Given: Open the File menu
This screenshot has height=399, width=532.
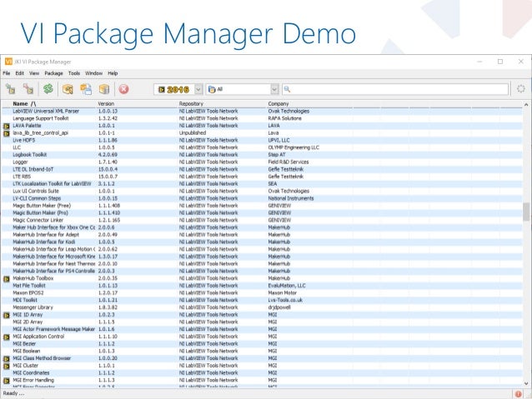Looking at the screenshot, I should coord(7,73).
